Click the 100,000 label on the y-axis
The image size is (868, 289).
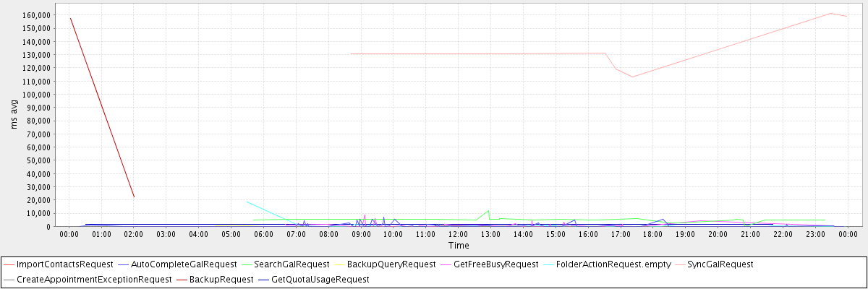click(36, 94)
